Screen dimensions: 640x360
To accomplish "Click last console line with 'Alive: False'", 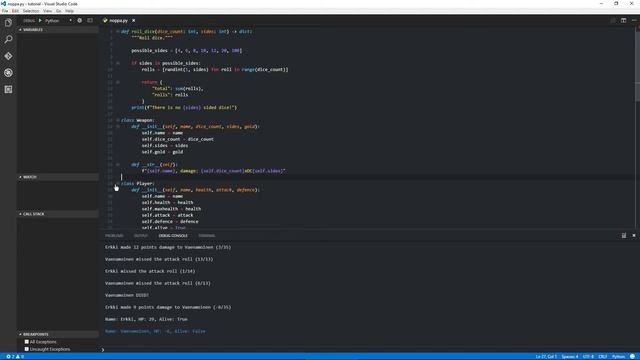I will (155, 331).
